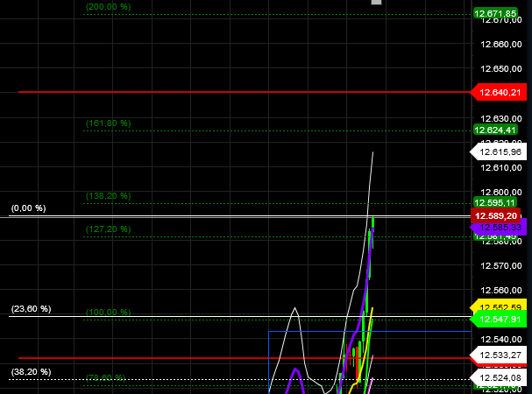Click the small gray handle at chart top
Viewport: 532px width, 394px height.
pos(376,2)
